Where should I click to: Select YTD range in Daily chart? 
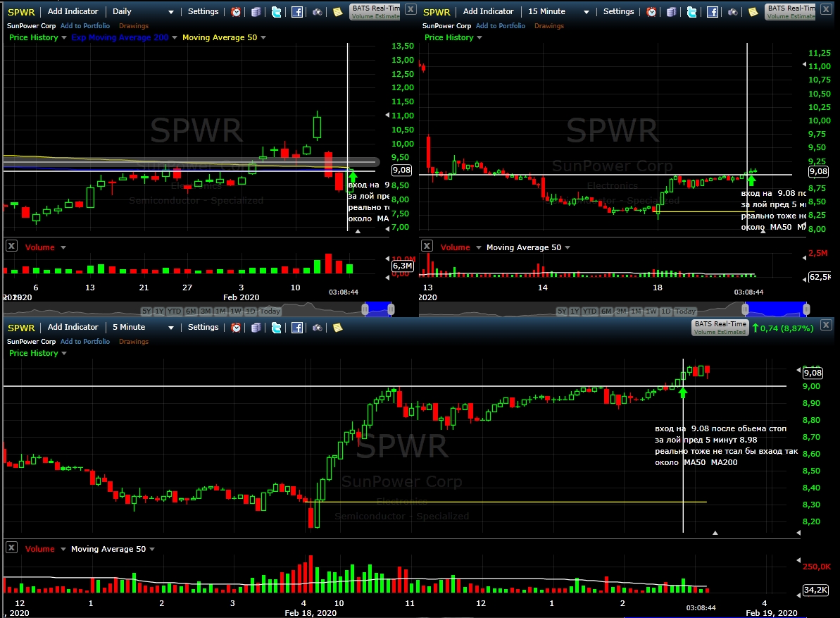[x=174, y=311]
